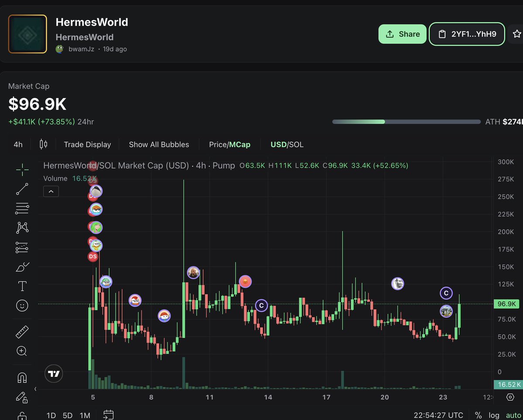The width and height of the screenshot is (523, 420).
Task: Toggle magnet snap mode
Action: (22, 378)
